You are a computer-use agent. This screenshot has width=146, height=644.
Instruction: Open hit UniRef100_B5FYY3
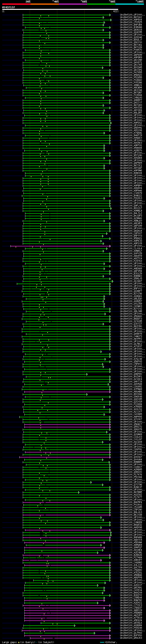coord(131,236)
